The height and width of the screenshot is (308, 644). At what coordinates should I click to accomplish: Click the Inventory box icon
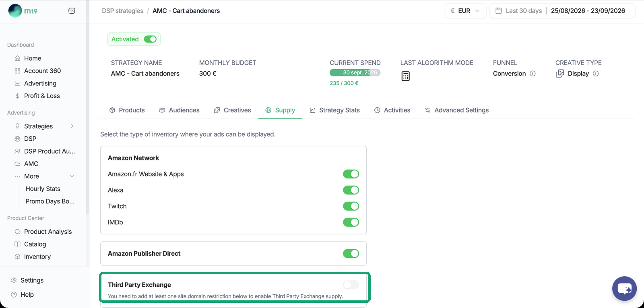pos(17,257)
